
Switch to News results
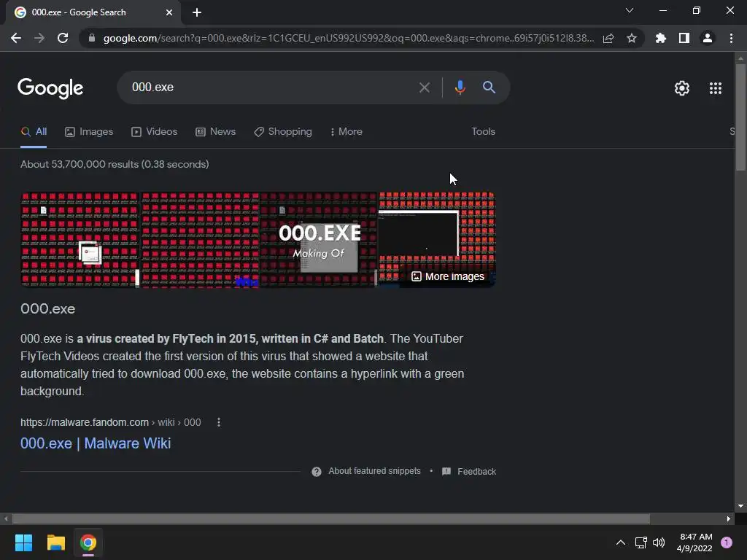216,132
